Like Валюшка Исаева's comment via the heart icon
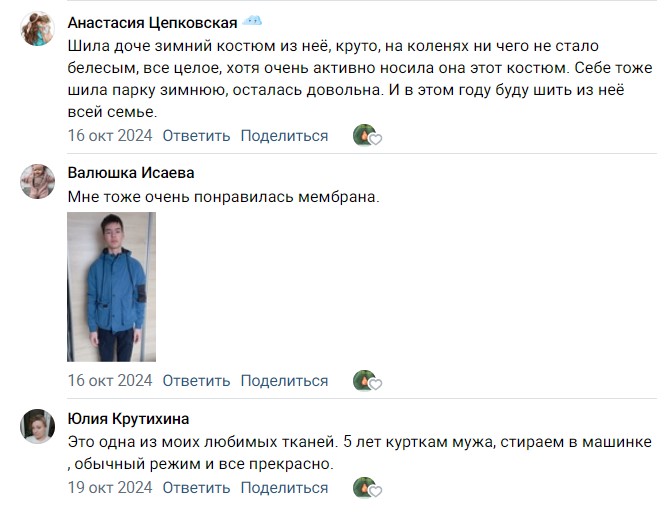This screenshot has height=516, width=667. (x=375, y=384)
